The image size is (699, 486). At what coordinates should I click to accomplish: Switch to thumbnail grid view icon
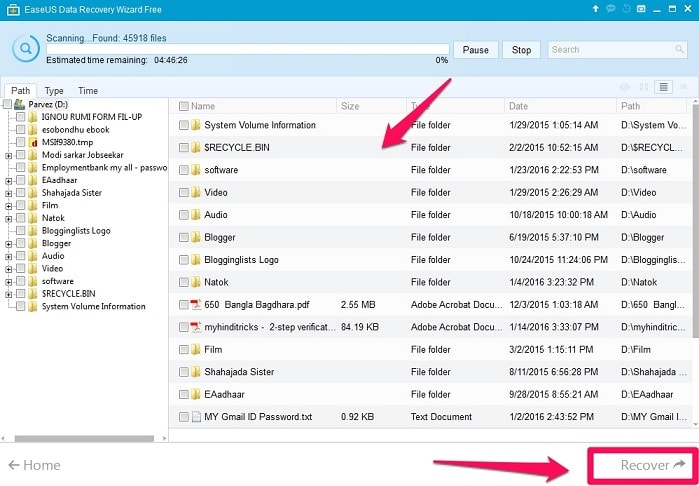click(644, 87)
